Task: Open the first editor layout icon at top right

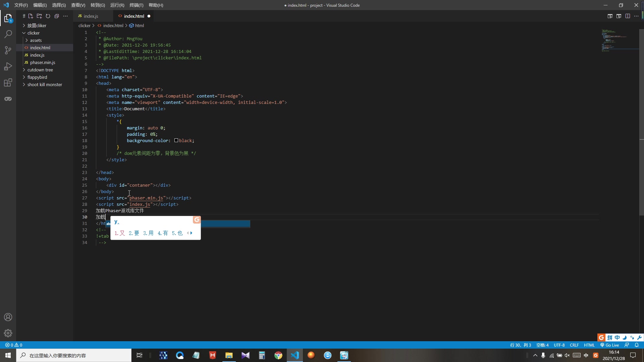Action: click(x=610, y=16)
